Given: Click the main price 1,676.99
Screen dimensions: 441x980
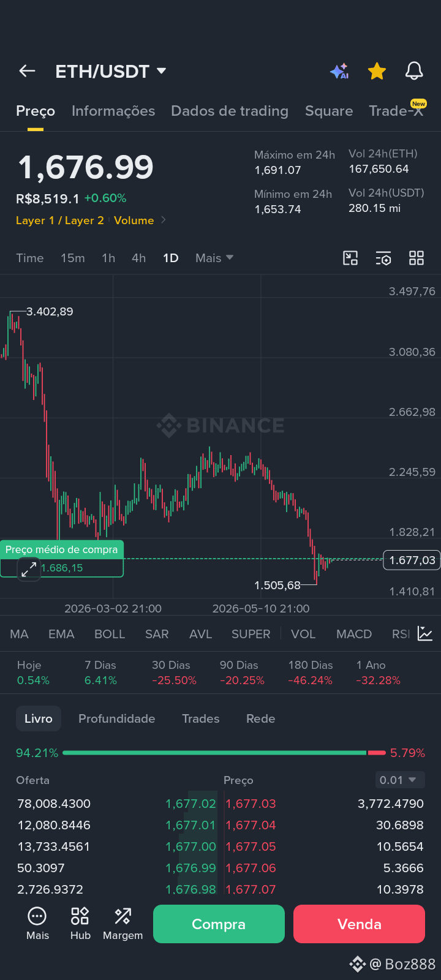Looking at the screenshot, I should pyautogui.click(x=85, y=167).
